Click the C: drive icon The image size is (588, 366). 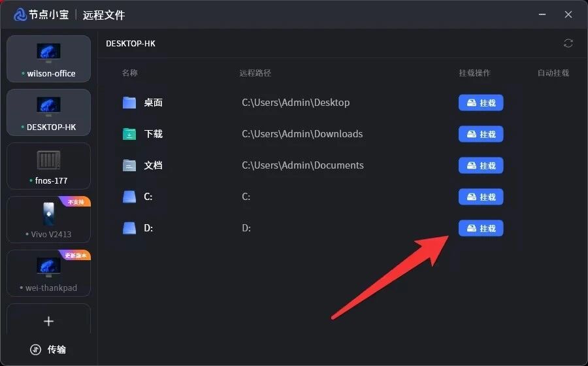pyautogui.click(x=129, y=197)
